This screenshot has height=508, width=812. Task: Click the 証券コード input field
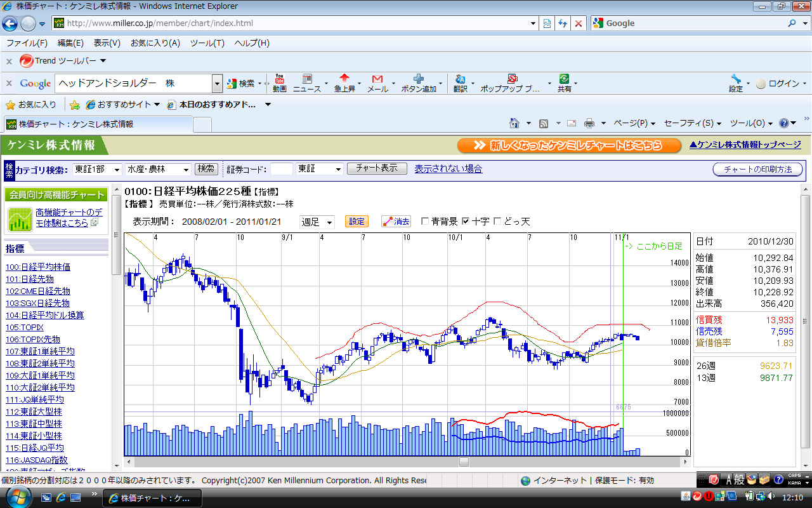coord(281,169)
